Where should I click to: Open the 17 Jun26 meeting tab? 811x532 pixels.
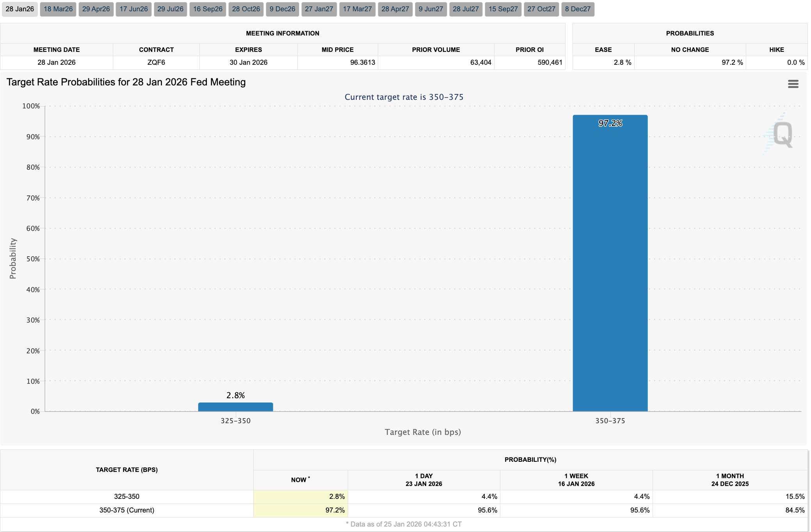pos(133,9)
